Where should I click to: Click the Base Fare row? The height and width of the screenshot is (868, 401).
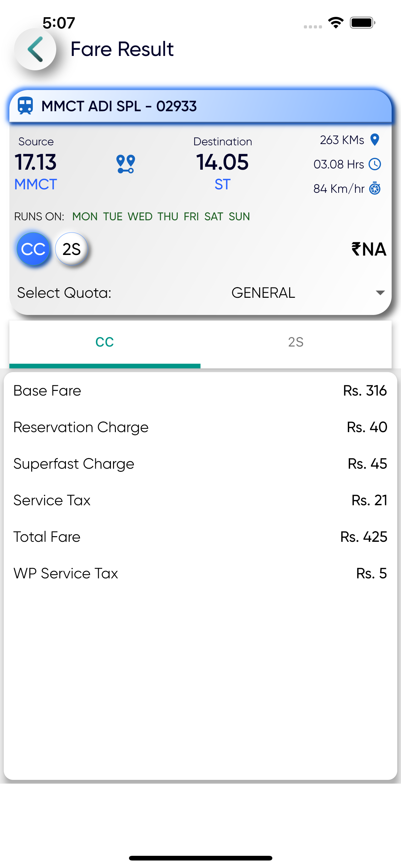tap(200, 391)
